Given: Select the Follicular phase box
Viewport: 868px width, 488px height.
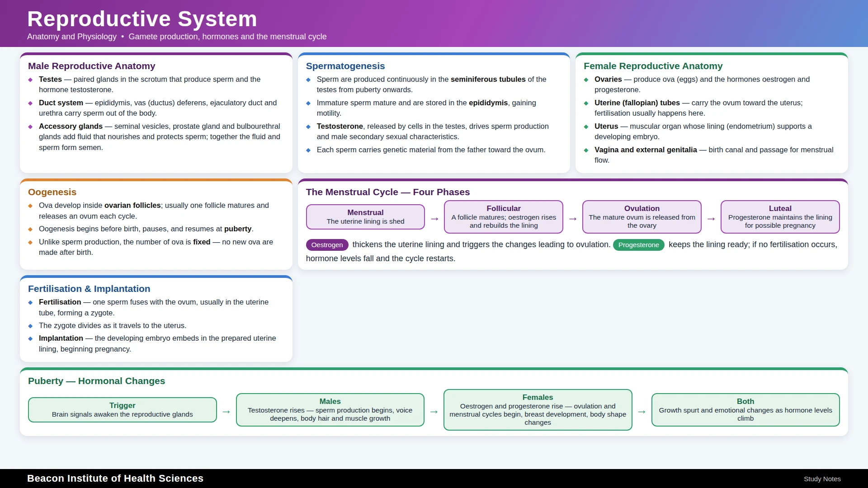Looking at the screenshot, I should [x=504, y=217].
